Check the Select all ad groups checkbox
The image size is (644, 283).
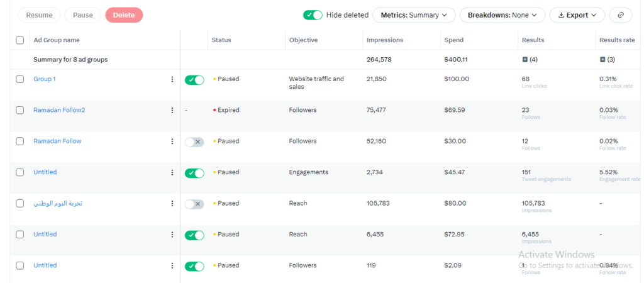pyautogui.click(x=20, y=40)
